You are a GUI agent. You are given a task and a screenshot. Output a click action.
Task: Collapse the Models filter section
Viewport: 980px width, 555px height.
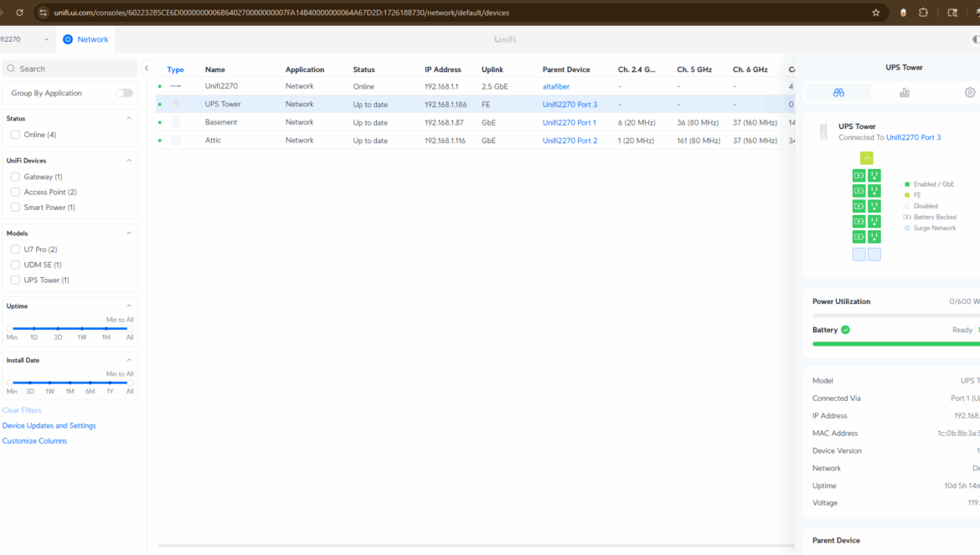(x=129, y=234)
